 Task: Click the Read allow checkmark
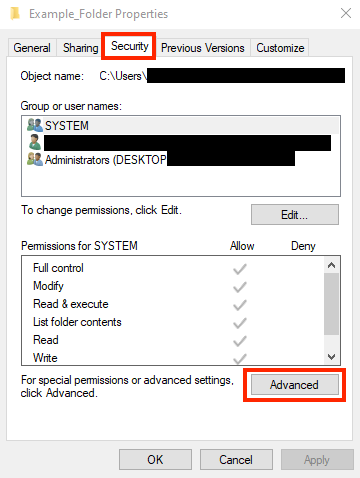point(240,341)
